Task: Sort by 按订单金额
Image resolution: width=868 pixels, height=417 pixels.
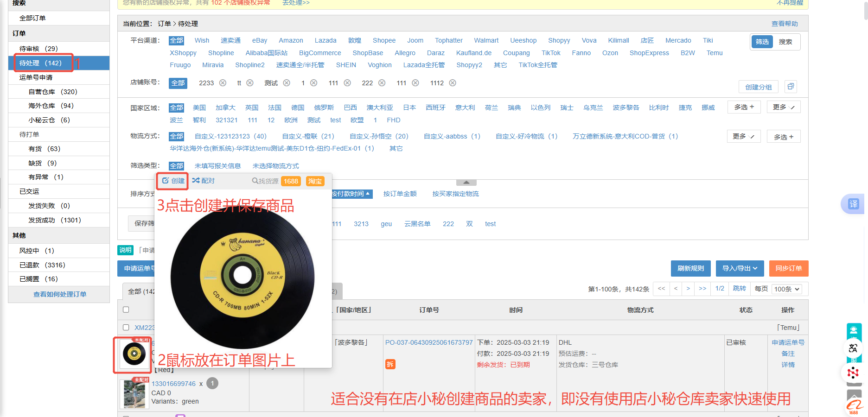Action: pos(400,194)
